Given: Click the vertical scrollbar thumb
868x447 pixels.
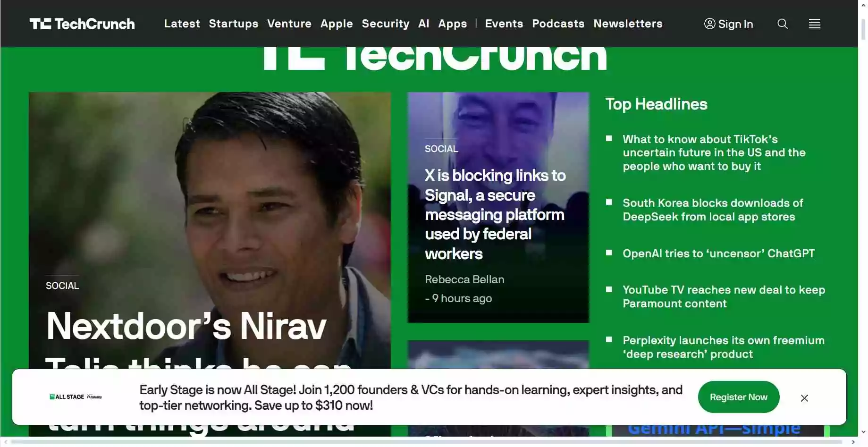Looking at the screenshot, I should [x=863, y=29].
